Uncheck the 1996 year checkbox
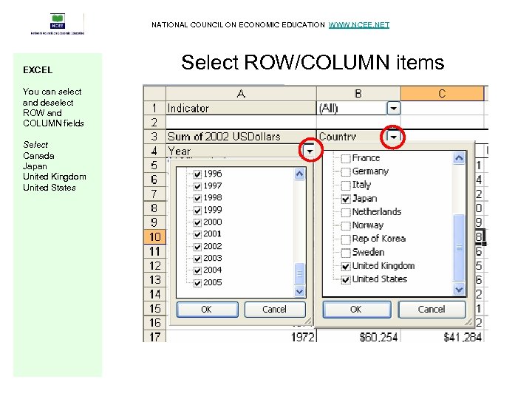532x399 pixels. (197, 174)
